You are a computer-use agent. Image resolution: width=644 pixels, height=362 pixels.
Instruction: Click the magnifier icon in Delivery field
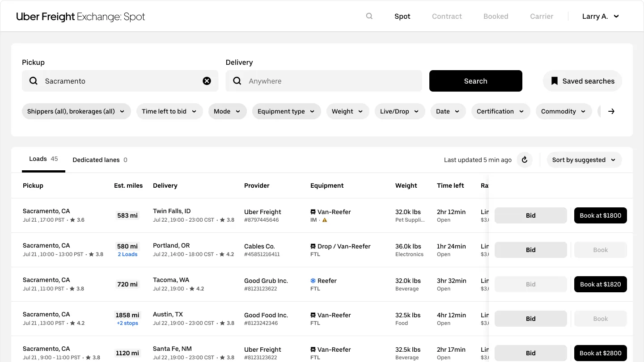tap(237, 81)
